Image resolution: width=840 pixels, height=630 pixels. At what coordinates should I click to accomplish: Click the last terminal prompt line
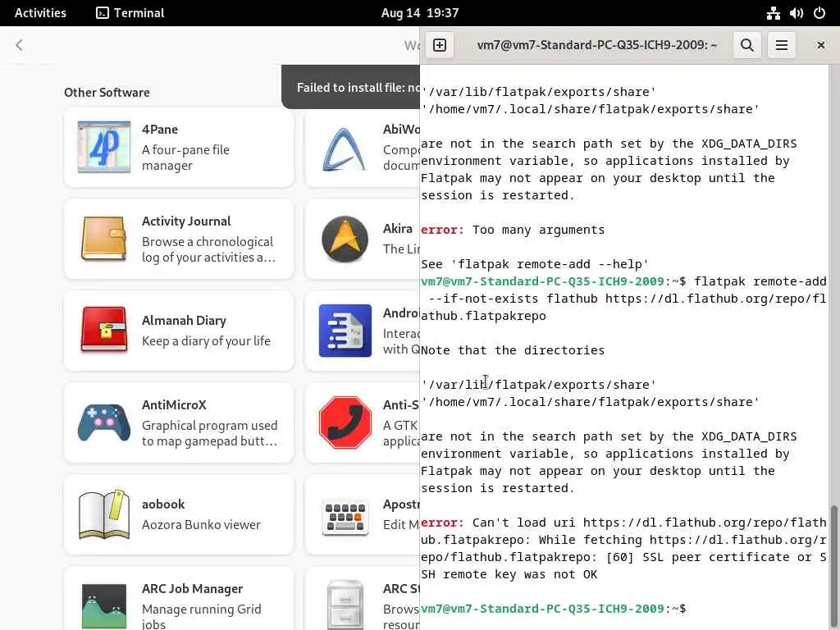553,609
